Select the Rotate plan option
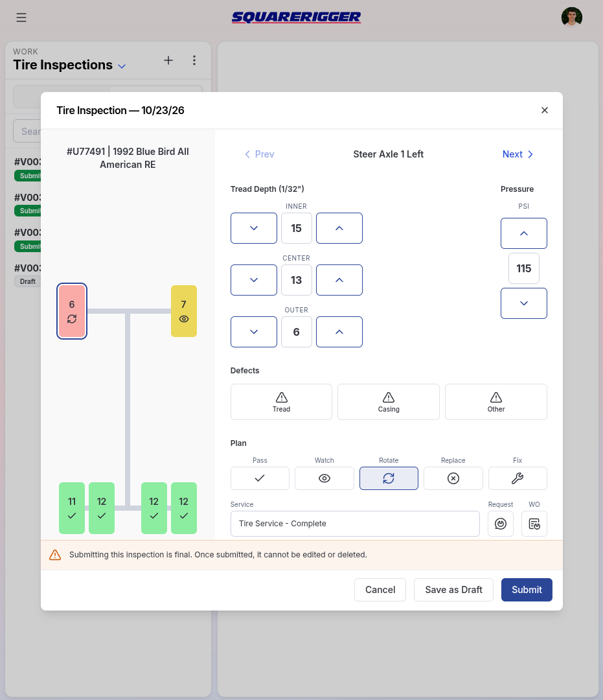The image size is (603, 700). click(389, 478)
